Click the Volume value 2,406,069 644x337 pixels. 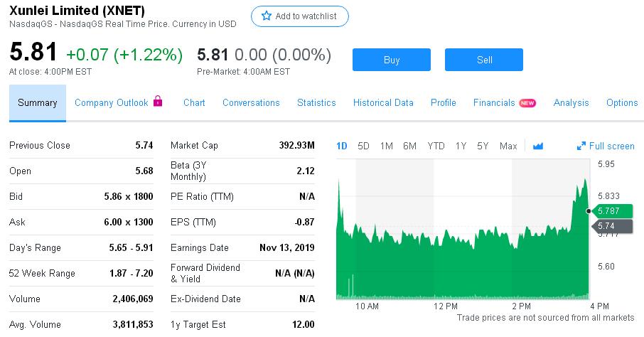tap(133, 299)
